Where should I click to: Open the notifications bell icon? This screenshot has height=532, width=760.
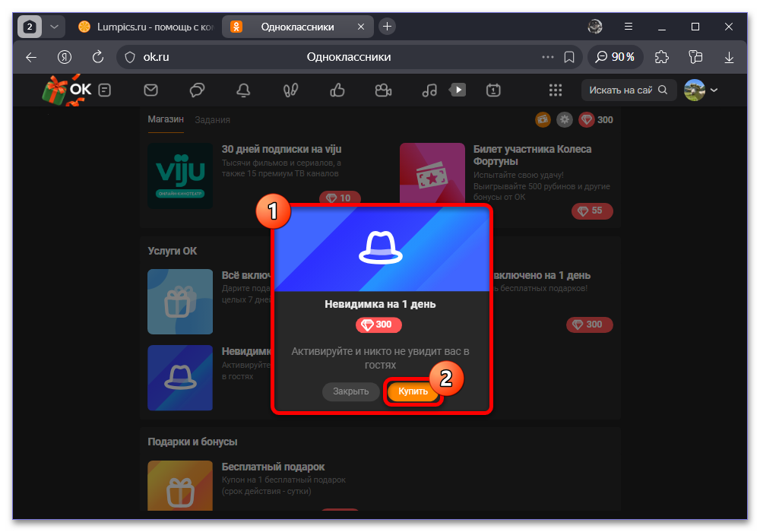(x=243, y=90)
